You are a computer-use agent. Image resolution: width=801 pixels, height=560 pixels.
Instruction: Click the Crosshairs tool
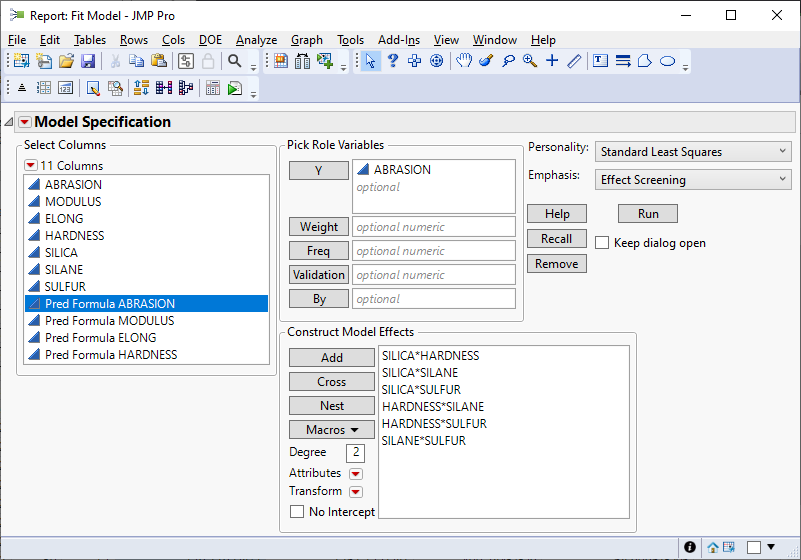point(551,61)
